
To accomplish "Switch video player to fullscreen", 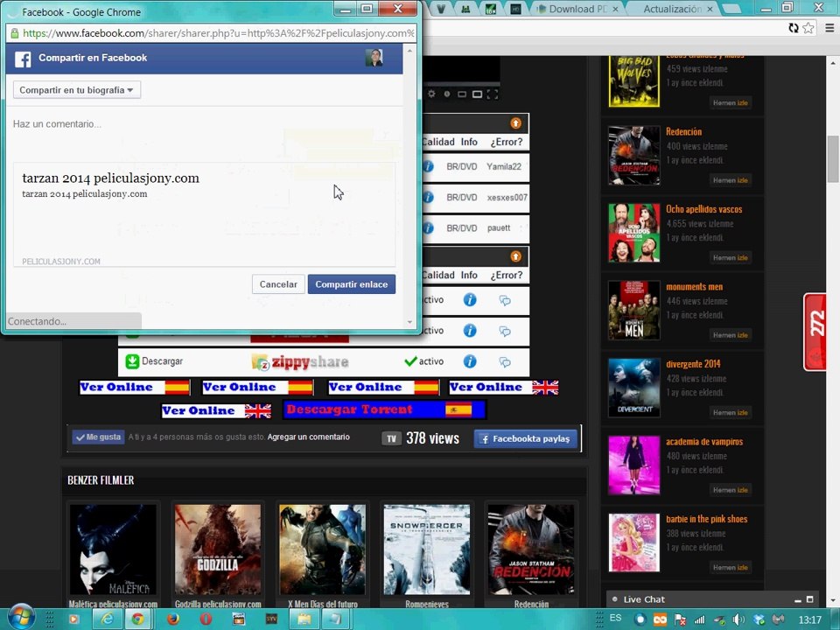I will click(493, 94).
